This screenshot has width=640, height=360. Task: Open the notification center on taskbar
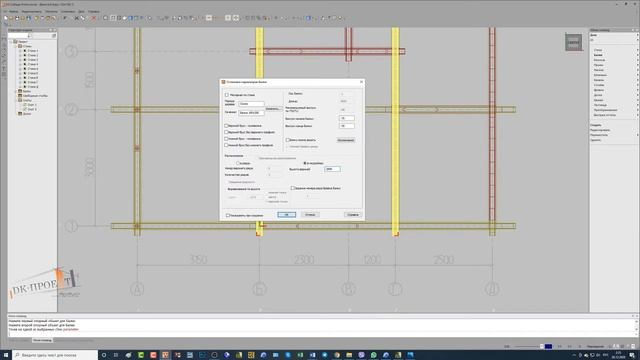point(632,355)
